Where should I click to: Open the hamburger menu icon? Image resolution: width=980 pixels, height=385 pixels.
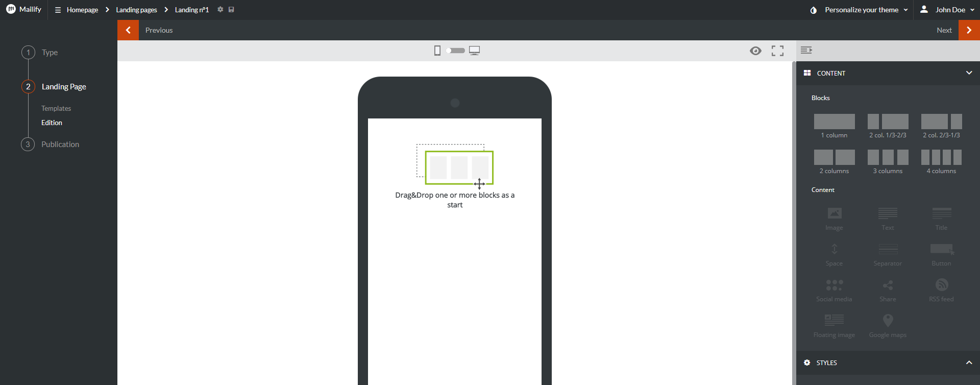[x=58, y=10]
